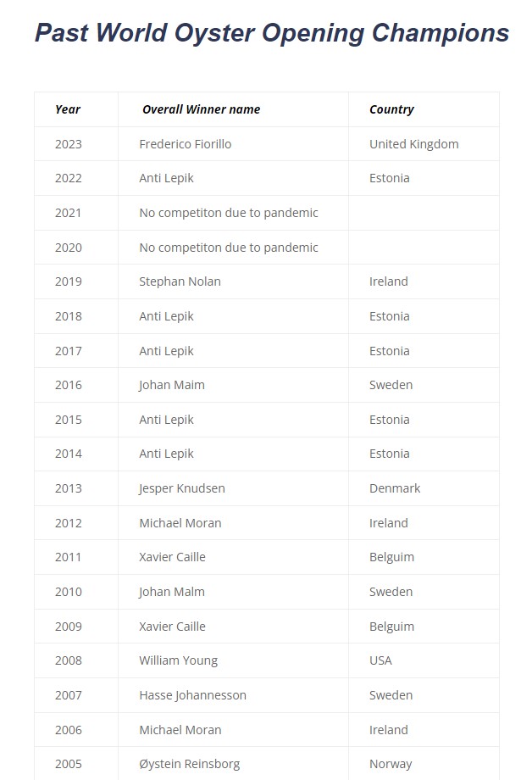Select the Hasse Johannesson winner cell
The height and width of the screenshot is (780, 532).
click(192, 695)
